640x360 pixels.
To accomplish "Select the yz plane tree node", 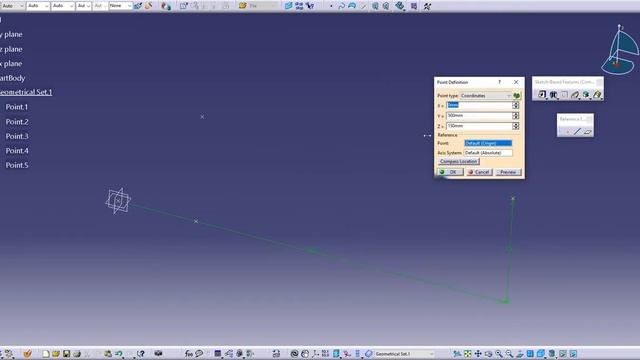I will click(x=11, y=49).
